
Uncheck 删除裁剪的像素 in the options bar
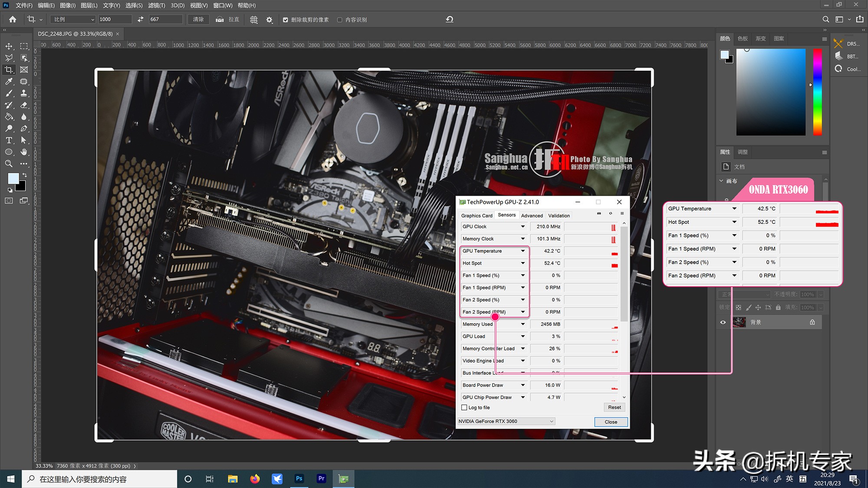(285, 20)
